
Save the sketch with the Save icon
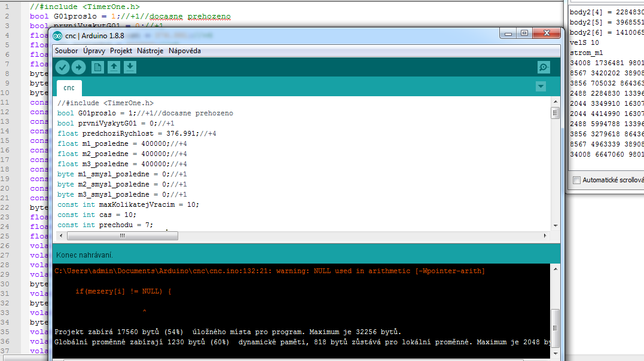click(x=130, y=67)
